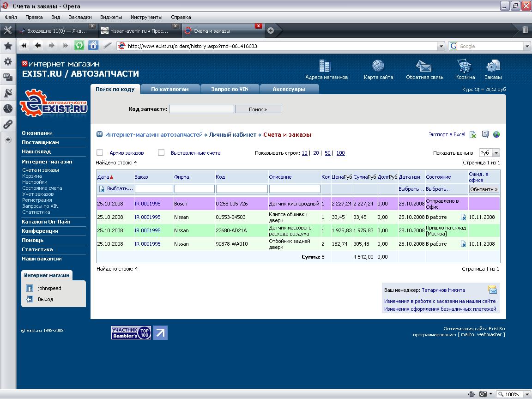
Task: Open Состояние счета sidebar link
Action: (42, 188)
